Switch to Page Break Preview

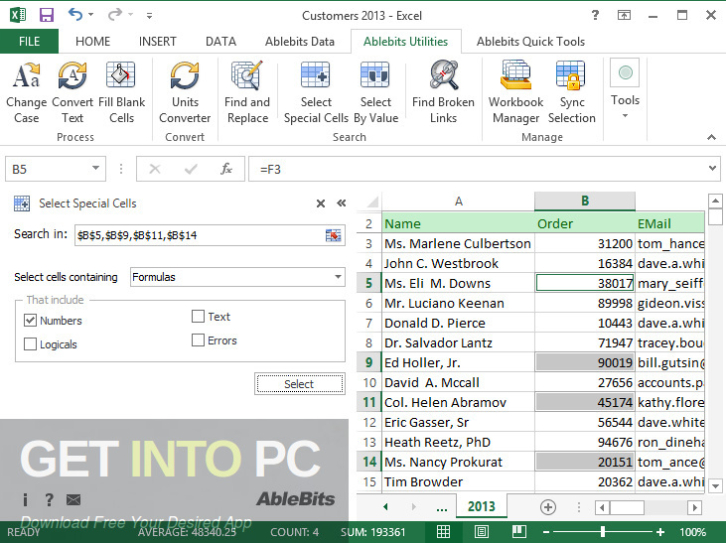pyautogui.click(x=519, y=531)
